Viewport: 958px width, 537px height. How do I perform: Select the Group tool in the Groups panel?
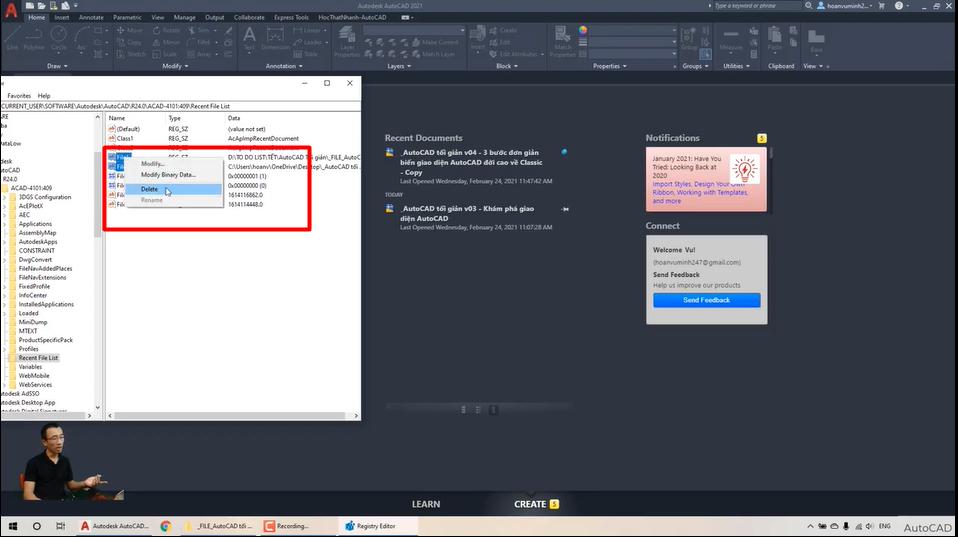[689, 38]
